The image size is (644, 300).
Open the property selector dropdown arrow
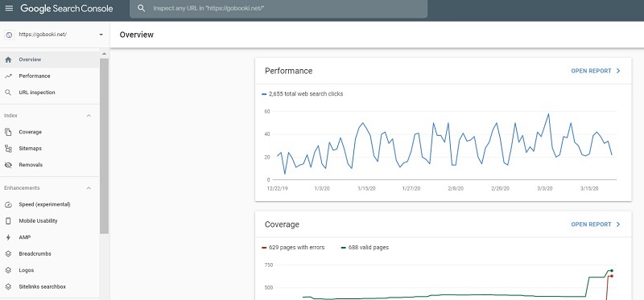click(101, 35)
